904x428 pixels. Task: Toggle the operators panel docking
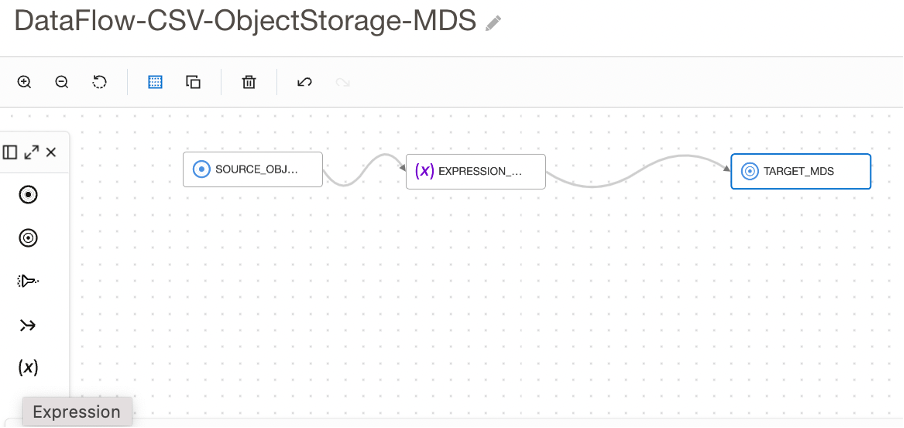click(10, 152)
